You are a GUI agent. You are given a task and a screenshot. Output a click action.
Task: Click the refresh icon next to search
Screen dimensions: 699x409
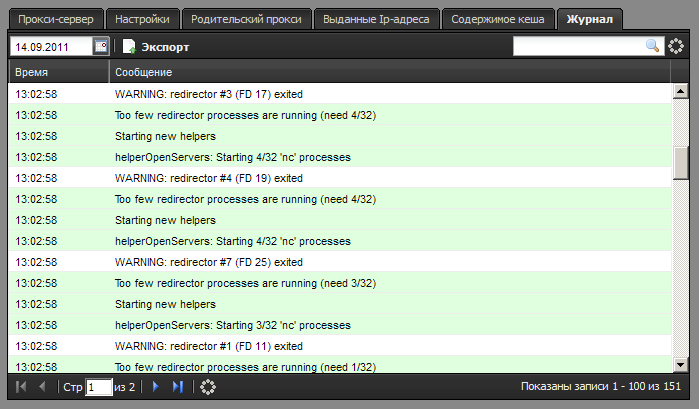coord(677,46)
